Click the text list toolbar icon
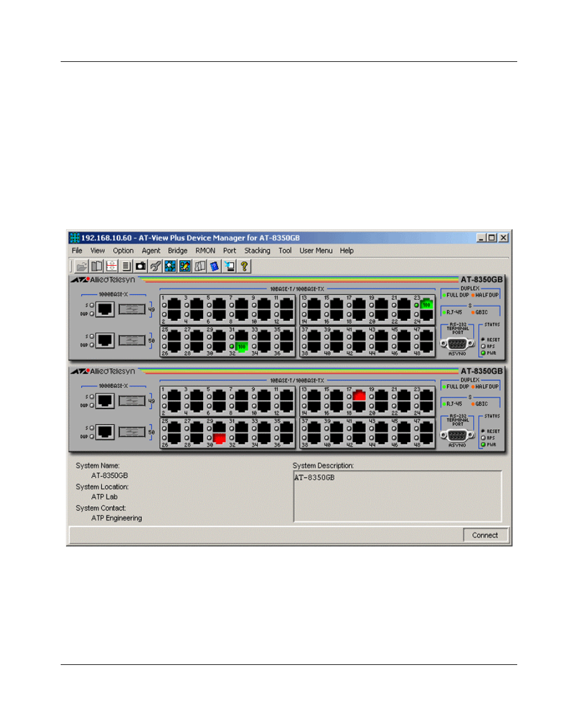The image size is (562, 728). click(x=126, y=266)
